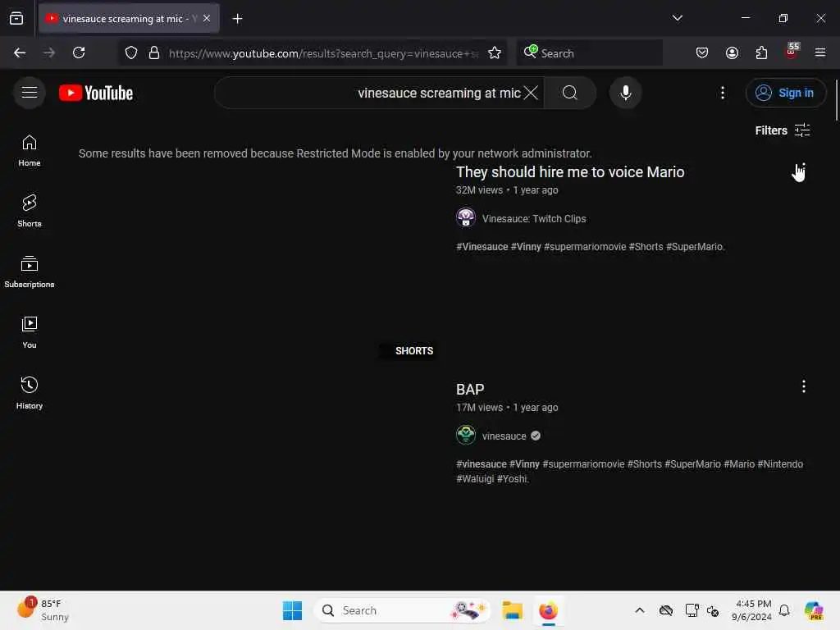Switch to Firefox in taskbar

pyautogui.click(x=548, y=610)
